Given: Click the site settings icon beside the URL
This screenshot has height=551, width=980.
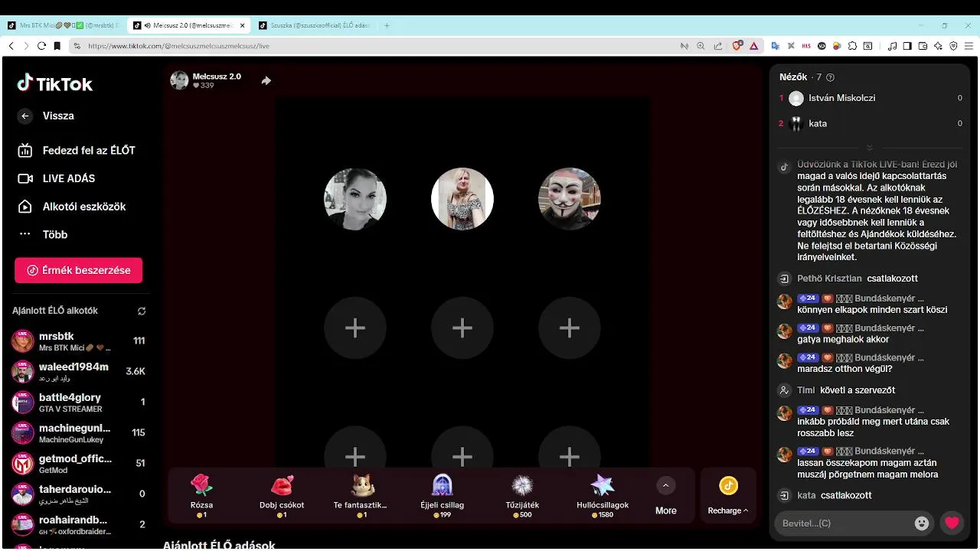Looking at the screenshot, I should pyautogui.click(x=77, y=46).
